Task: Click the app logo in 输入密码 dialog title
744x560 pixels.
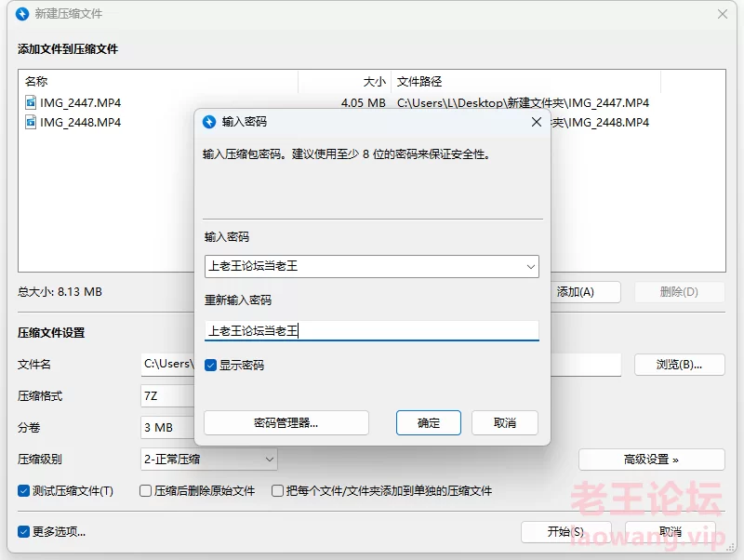Action: pos(209,122)
